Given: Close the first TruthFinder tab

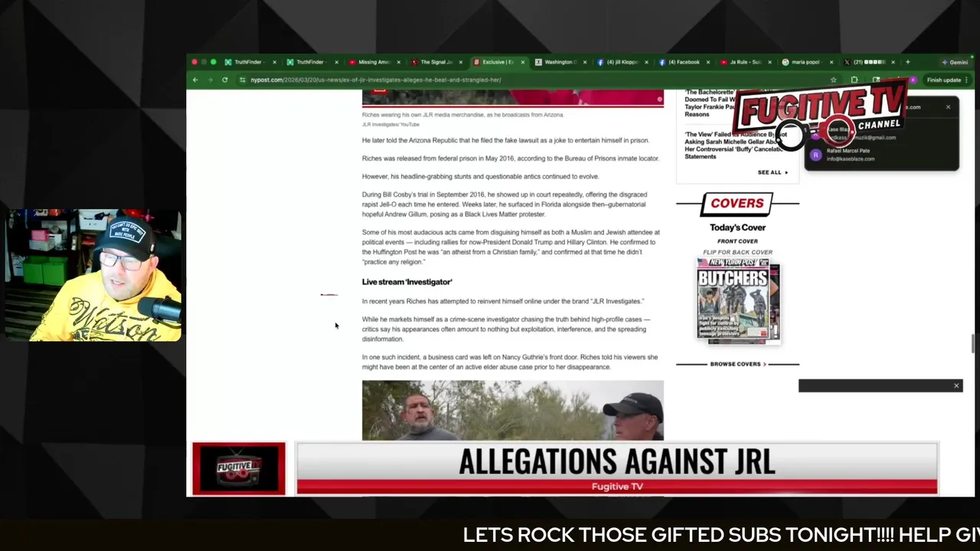Looking at the screenshot, I should (x=274, y=62).
